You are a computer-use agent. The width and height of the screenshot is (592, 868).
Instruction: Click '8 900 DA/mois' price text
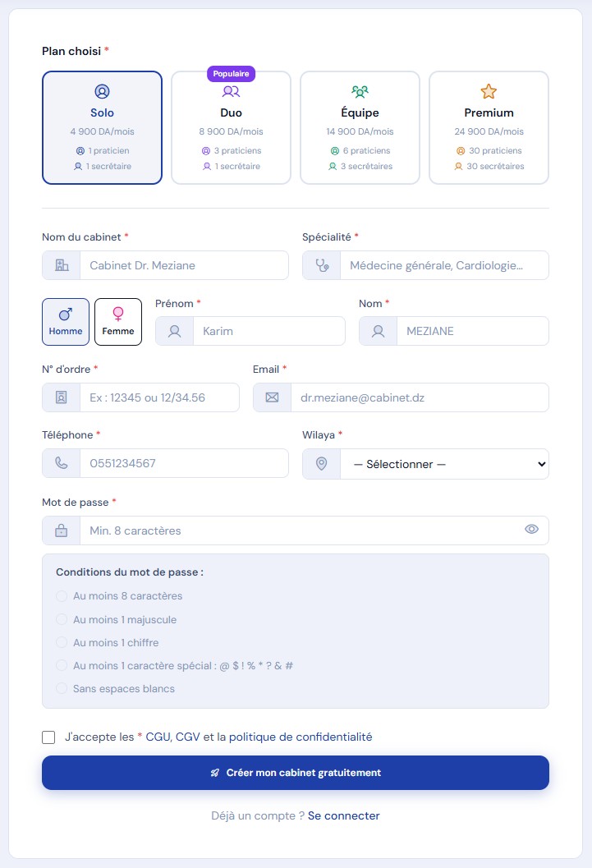pyautogui.click(x=231, y=131)
